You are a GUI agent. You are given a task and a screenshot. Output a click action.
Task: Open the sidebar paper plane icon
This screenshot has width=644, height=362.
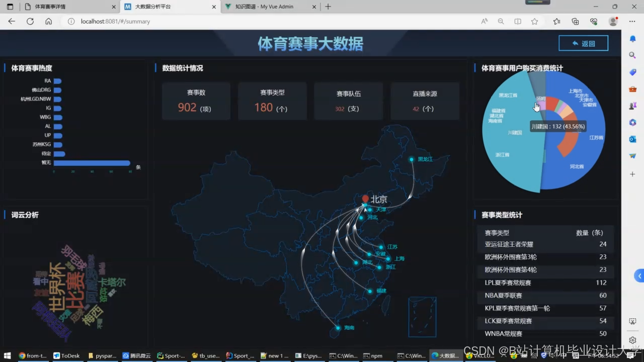pos(633,156)
